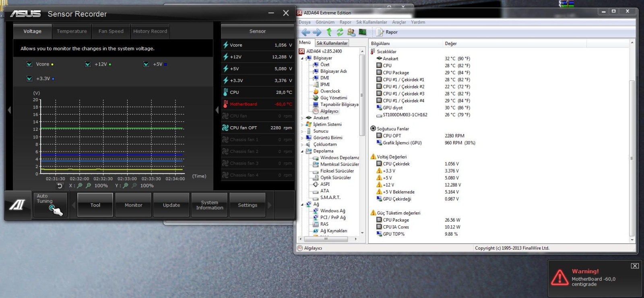
Task: Select Ağ Kaynakları in the tree
Action: pos(334,231)
